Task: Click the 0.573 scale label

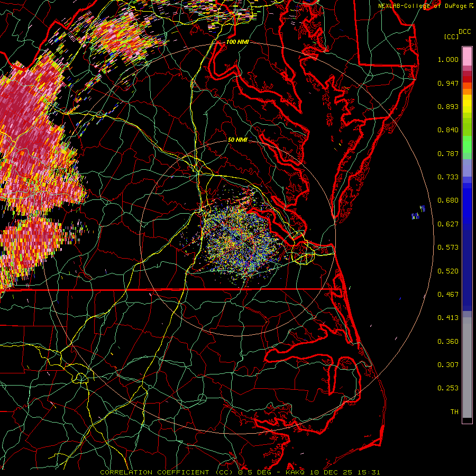Action: [x=448, y=248]
